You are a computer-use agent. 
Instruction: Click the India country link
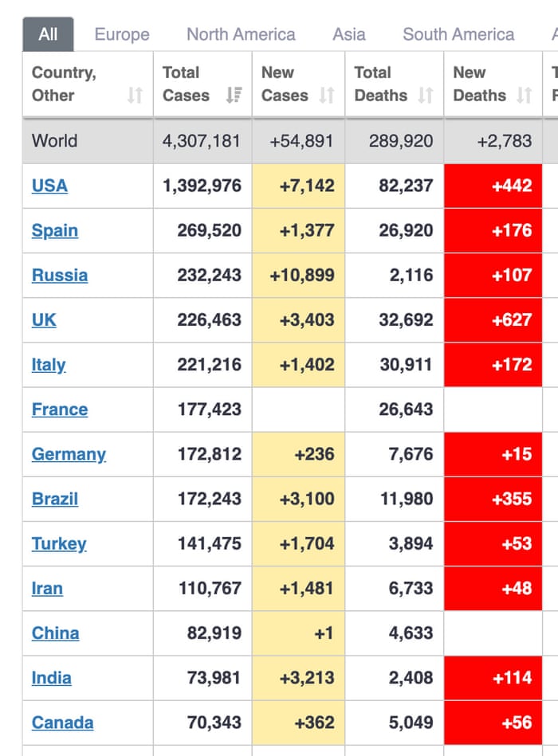pos(52,678)
